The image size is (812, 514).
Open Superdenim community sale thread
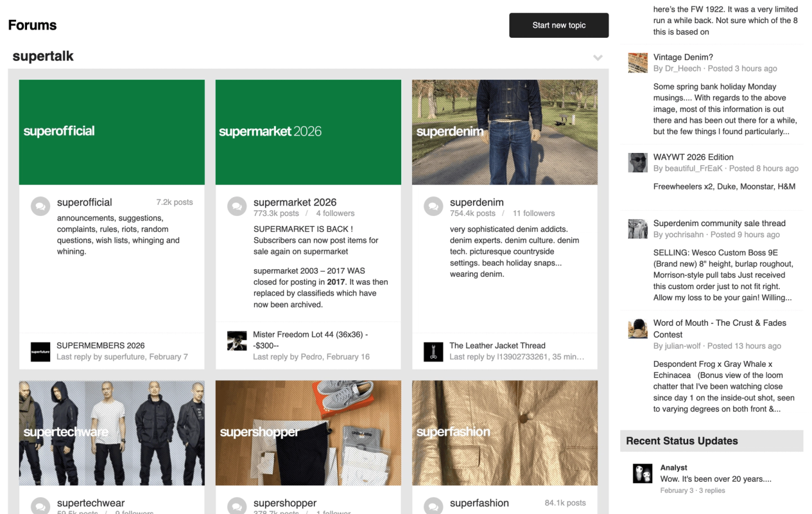pyautogui.click(x=720, y=224)
